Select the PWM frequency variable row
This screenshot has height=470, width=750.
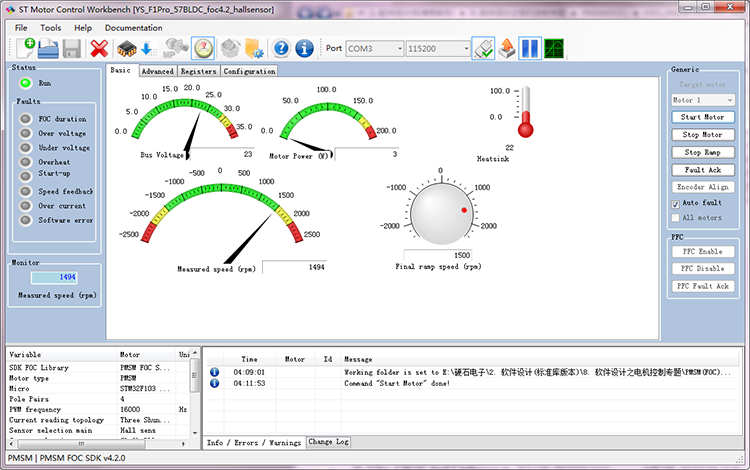coord(98,409)
